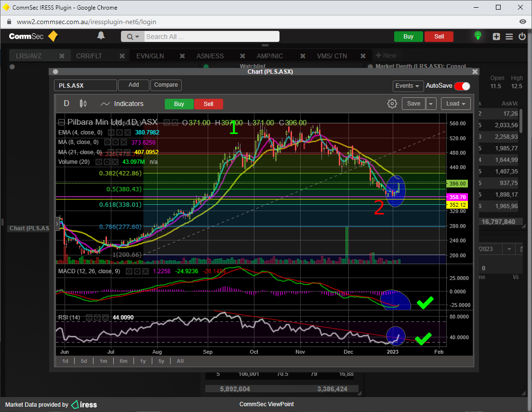Image resolution: width=532 pixels, height=412 pixels.
Task: Click the top bar Sell button
Action: 439,37
